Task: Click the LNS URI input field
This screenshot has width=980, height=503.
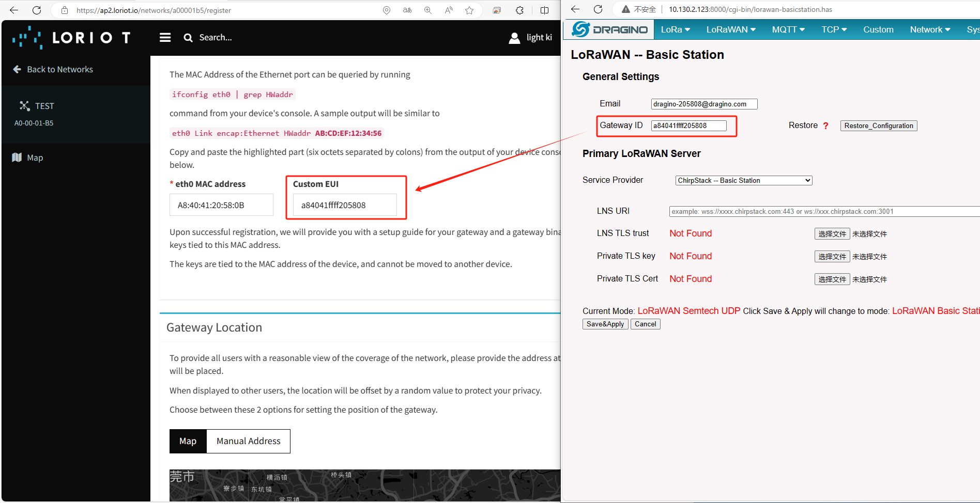Action: [x=824, y=211]
